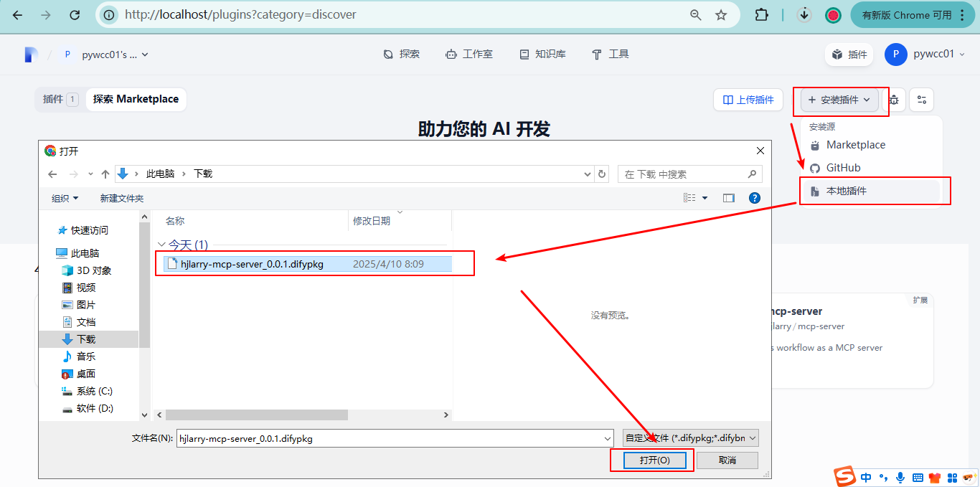Open the file dialog help icon
Viewport: 980px width, 487px height.
pos(754,198)
